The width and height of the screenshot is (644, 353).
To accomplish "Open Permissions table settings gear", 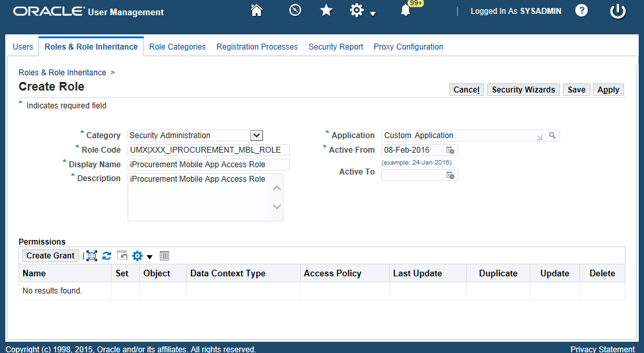I will coord(137,256).
